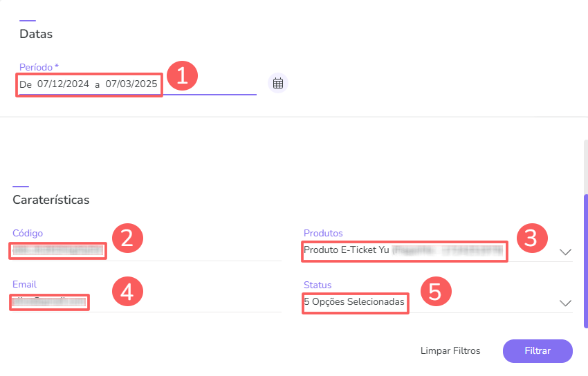Image resolution: width=588 pixels, height=376 pixels.
Task: Click the red number 4 annotation badge
Action: pos(127,292)
